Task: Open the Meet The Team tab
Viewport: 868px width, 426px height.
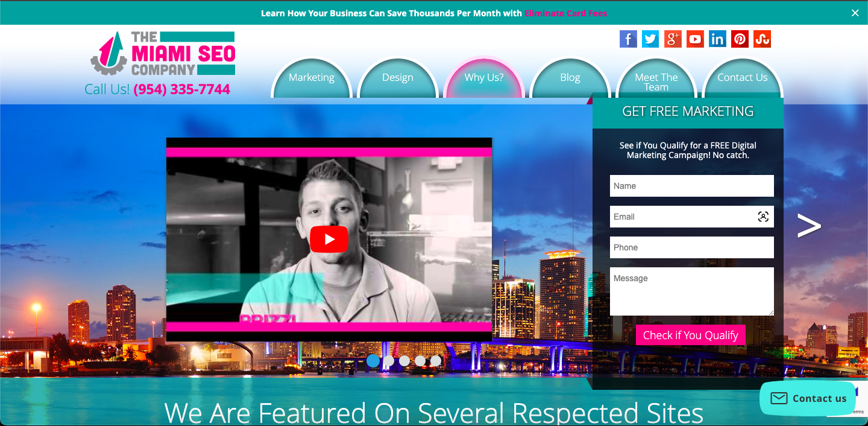Action: 656,78
